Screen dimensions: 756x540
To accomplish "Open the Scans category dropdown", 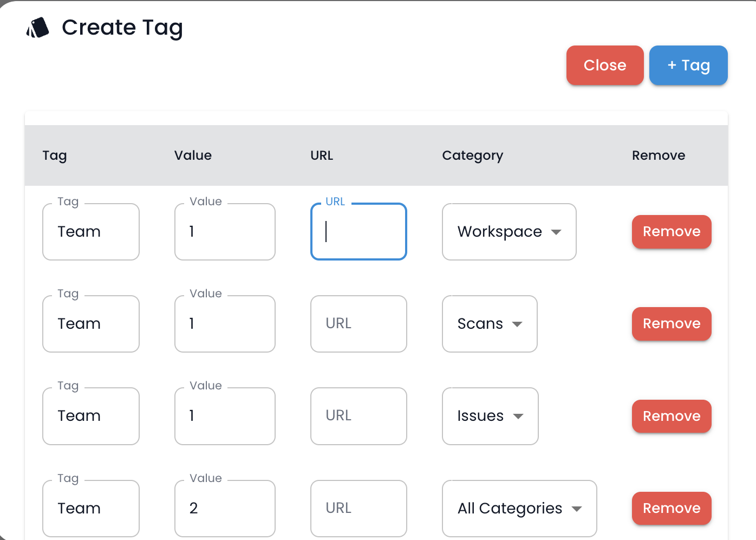I will [x=488, y=324].
